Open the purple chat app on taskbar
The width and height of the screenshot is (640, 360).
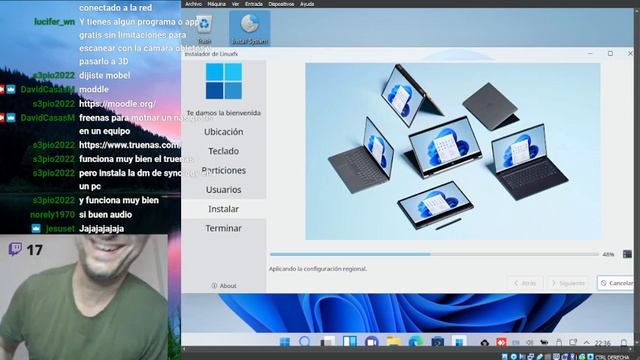(371, 342)
